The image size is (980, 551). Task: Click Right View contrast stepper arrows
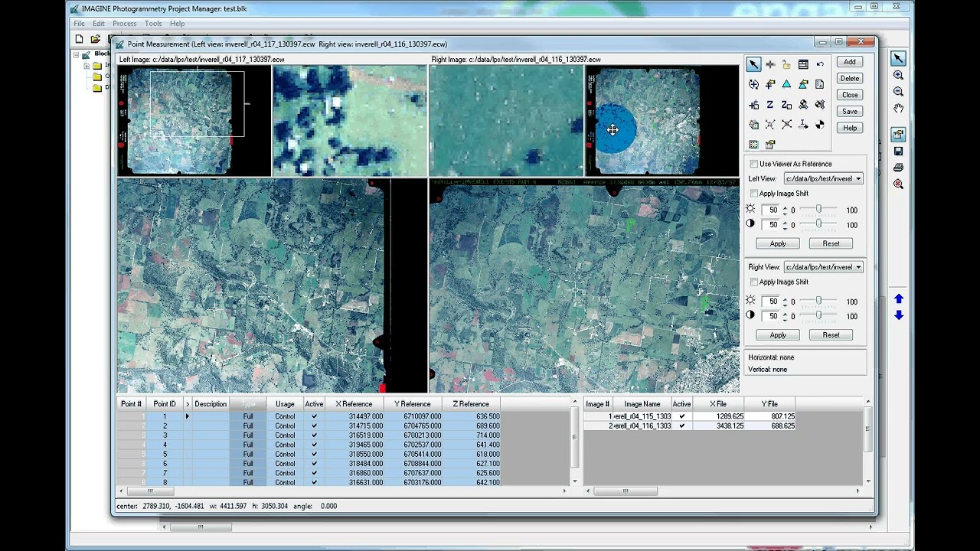[x=785, y=316]
